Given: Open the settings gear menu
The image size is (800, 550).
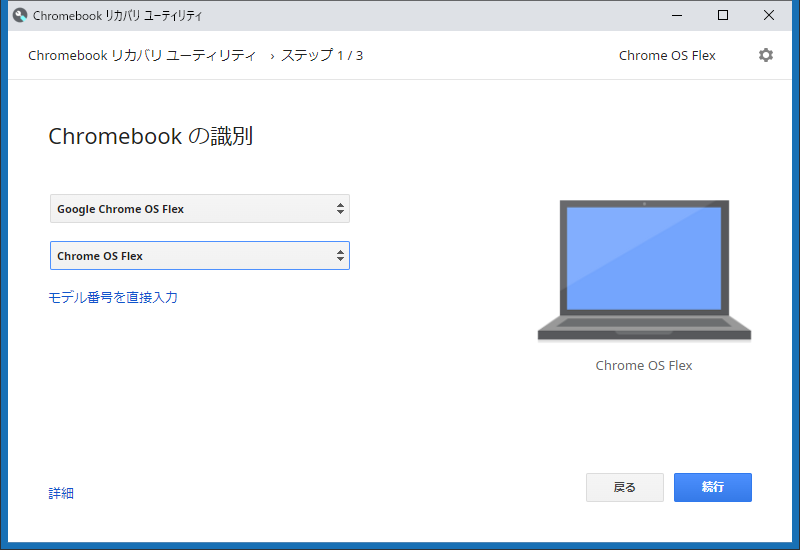Looking at the screenshot, I should coord(765,55).
